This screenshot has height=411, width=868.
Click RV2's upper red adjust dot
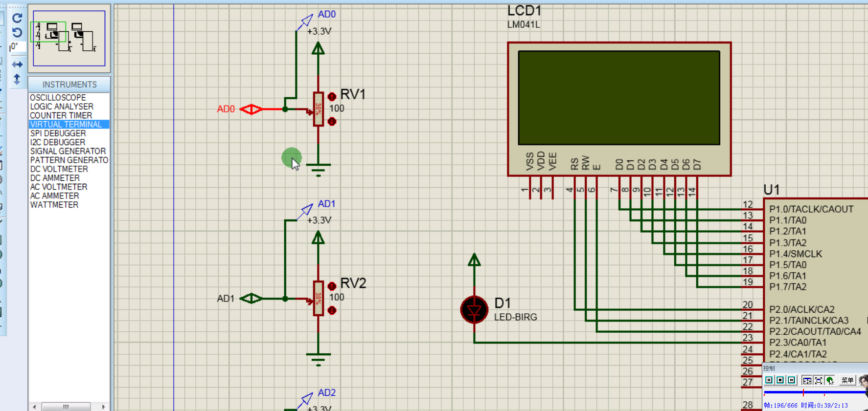pos(332,286)
